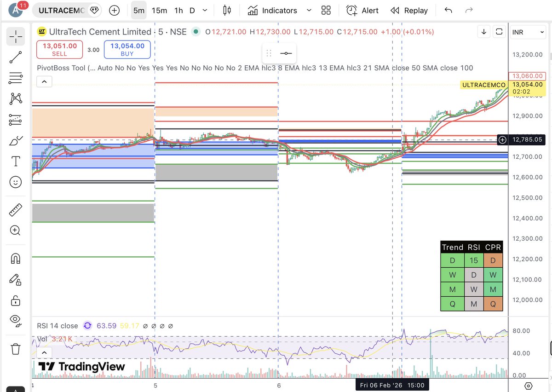This screenshot has width=552, height=392.
Task: Select the Text annotation tool
Action: (x=16, y=161)
